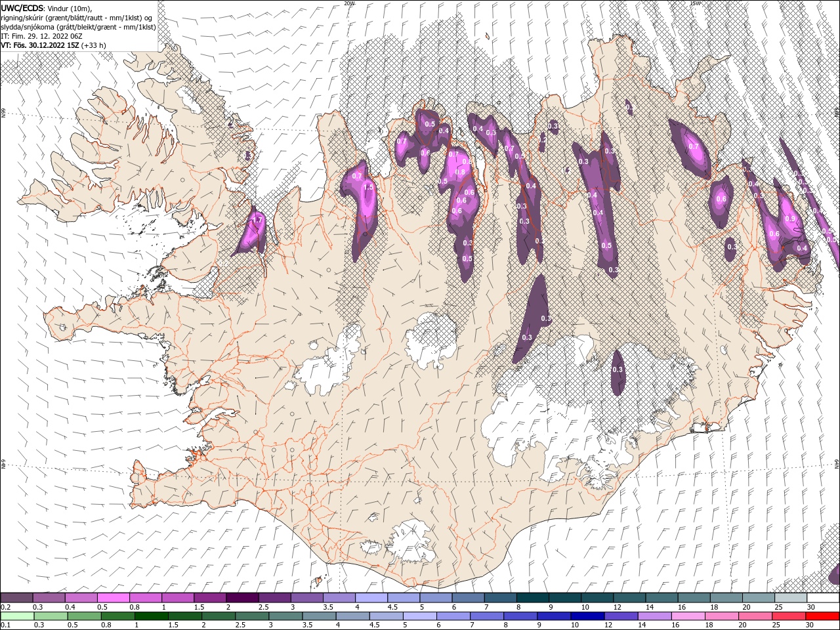Click the 'IT: Fim. 29. 12. 2022 06Z' line

[41, 36]
